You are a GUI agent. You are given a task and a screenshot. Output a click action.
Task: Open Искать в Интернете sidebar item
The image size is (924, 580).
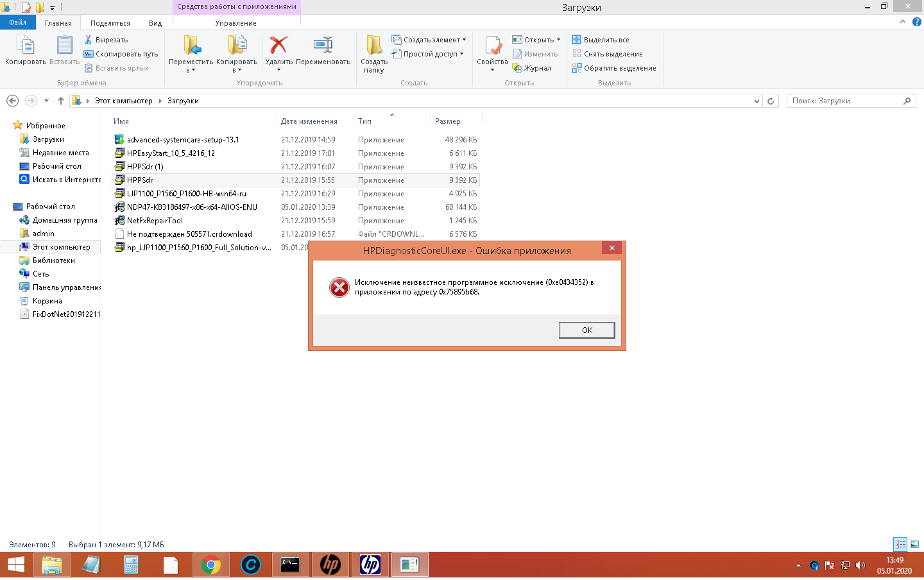coord(60,180)
